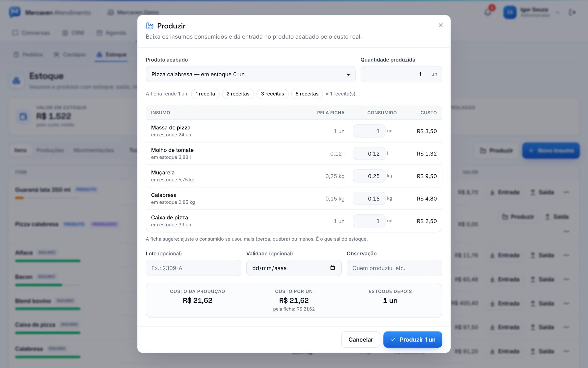Open the calendar picker icon in Validade
588x368 pixels.
[x=332, y=268]
